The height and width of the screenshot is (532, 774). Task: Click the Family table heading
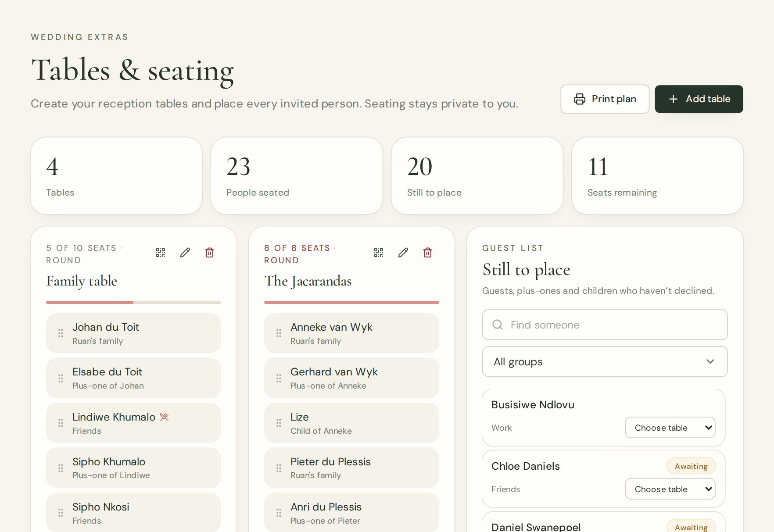82,281
